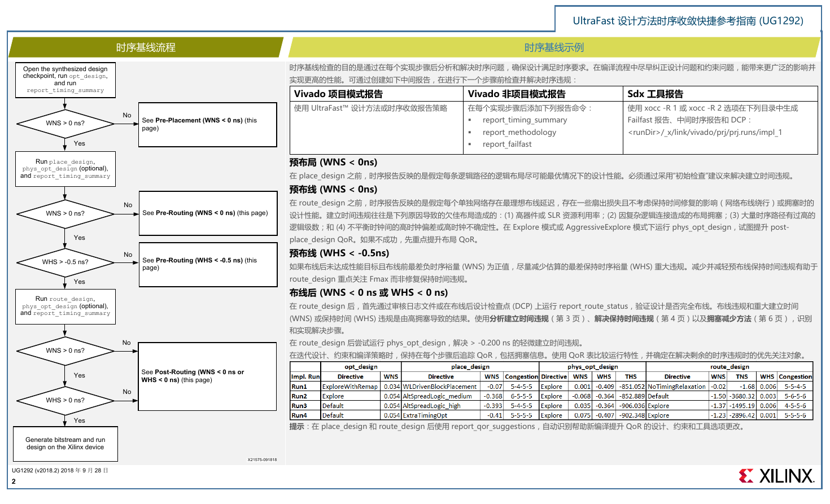Open the bold link 解决保持时间违规
Viewport: 830px width, 504px height.
(624, 319)
